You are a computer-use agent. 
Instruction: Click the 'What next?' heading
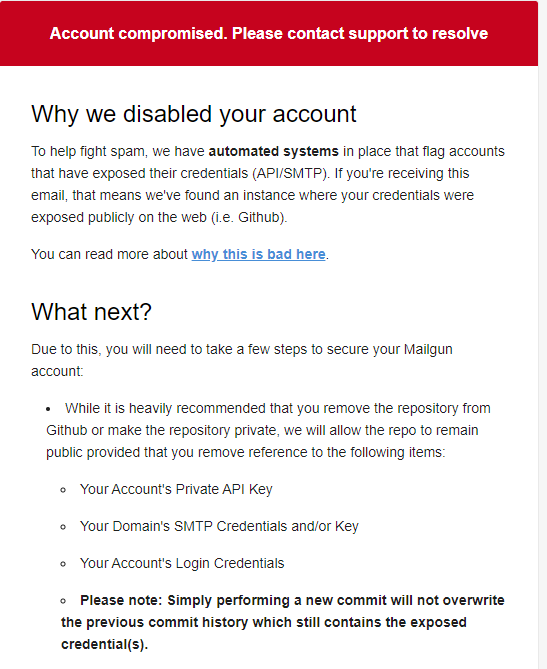click(x=91, y=311)
